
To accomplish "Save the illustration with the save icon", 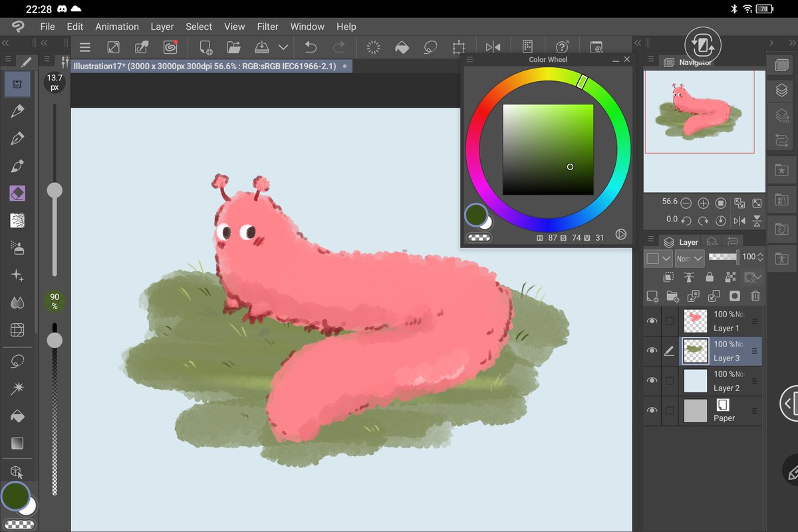I will click(x=262, y=47).
